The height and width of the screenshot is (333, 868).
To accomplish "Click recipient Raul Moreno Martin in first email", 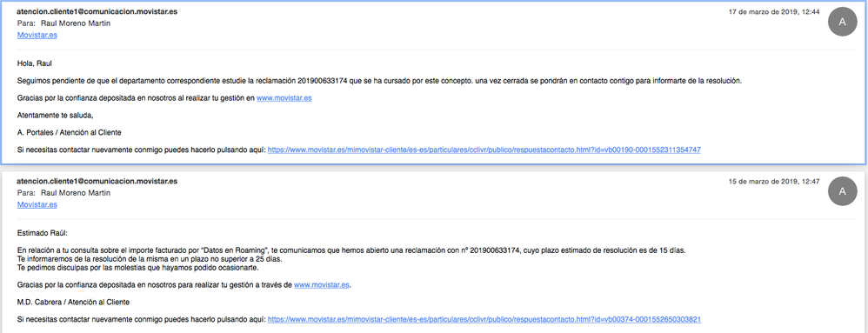I will (x=76, y=23).
